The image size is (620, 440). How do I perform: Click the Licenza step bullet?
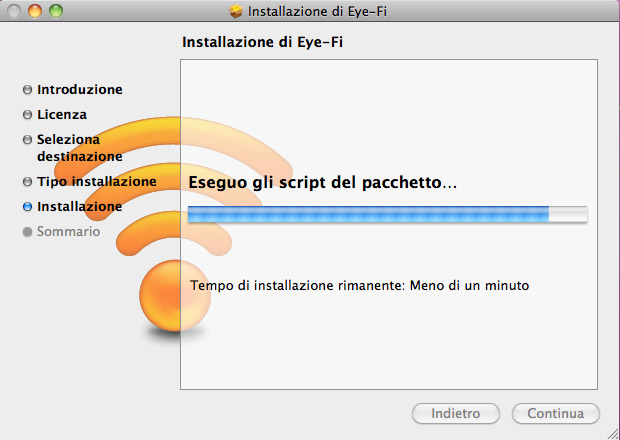(27, 115)
